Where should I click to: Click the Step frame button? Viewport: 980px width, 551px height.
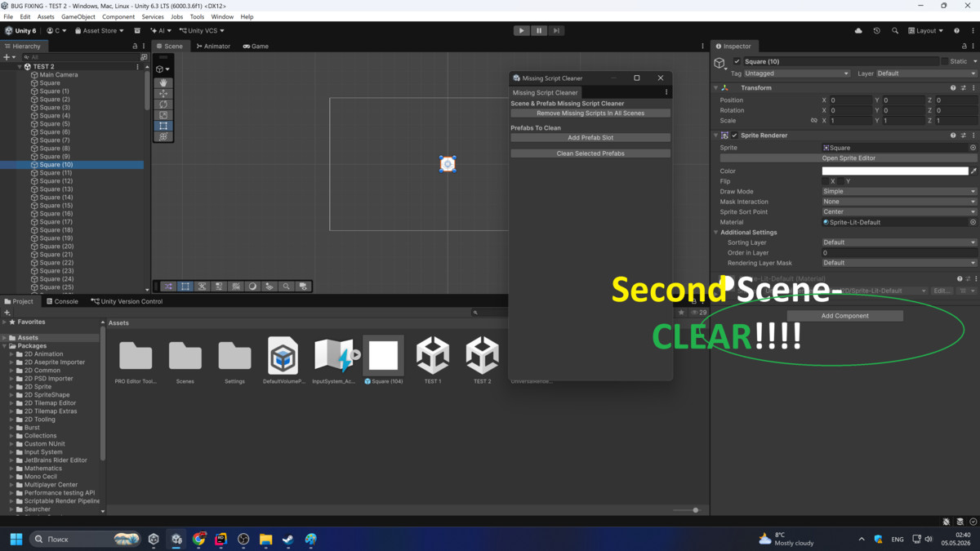point(556,30)
